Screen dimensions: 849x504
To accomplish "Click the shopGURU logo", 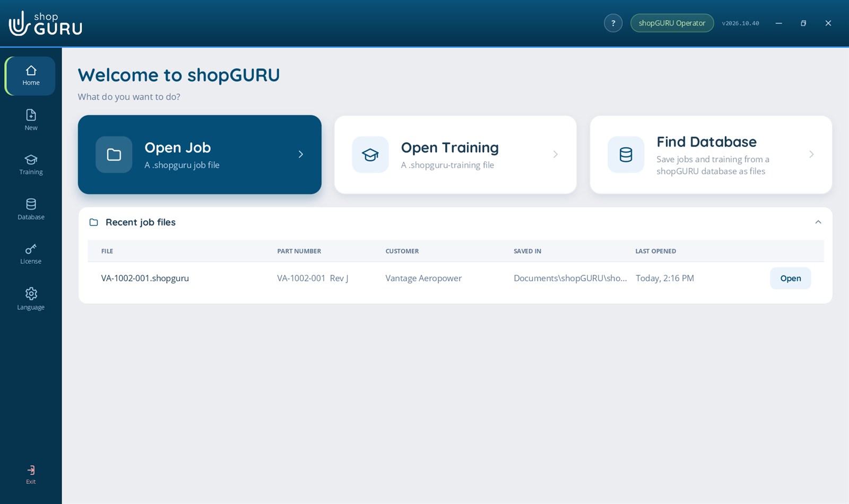I will click(x=46, y=23).
